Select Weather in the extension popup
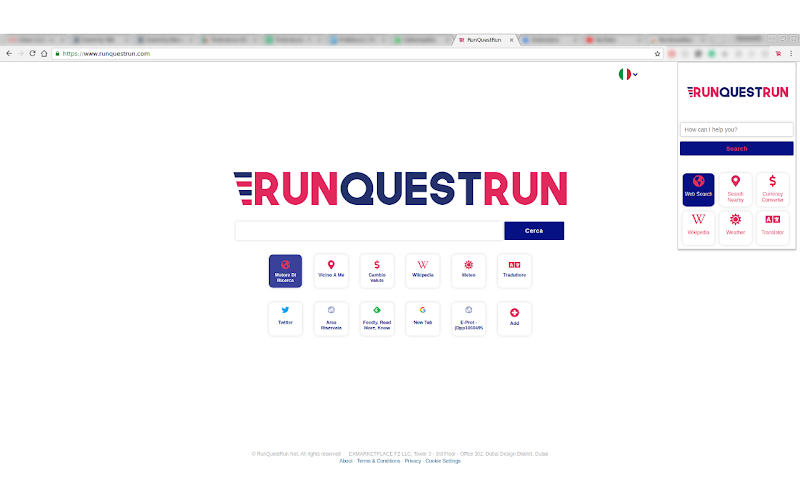 (735, 228)
